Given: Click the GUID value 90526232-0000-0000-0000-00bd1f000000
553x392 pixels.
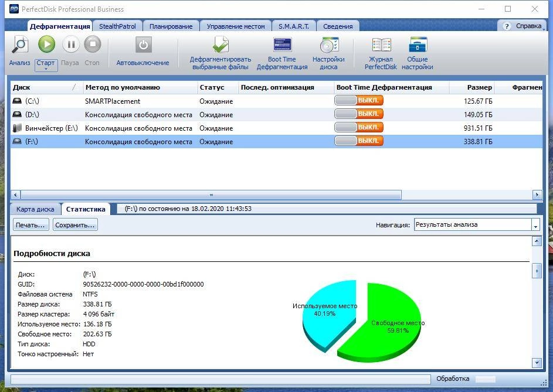Looking at the screenshot, I should 143,284.
